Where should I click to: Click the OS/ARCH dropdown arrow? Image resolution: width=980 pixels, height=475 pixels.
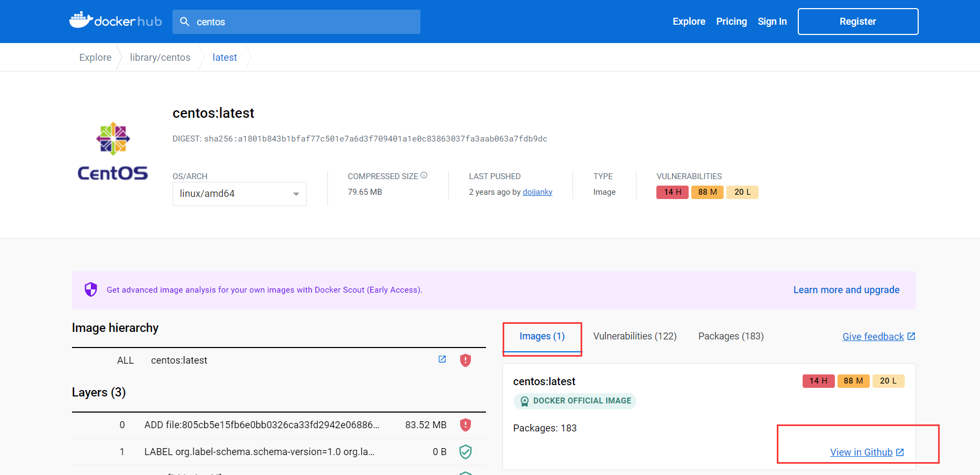click(x=296, y=194)
